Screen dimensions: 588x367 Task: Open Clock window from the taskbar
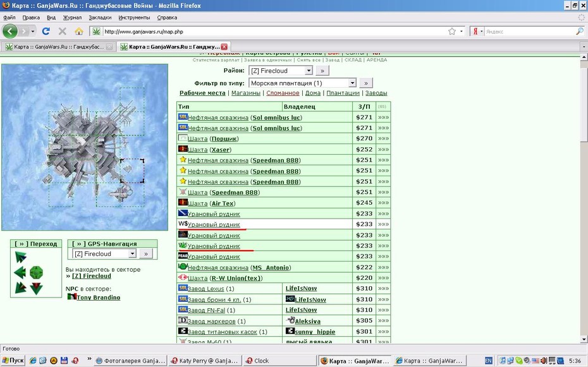257,361
